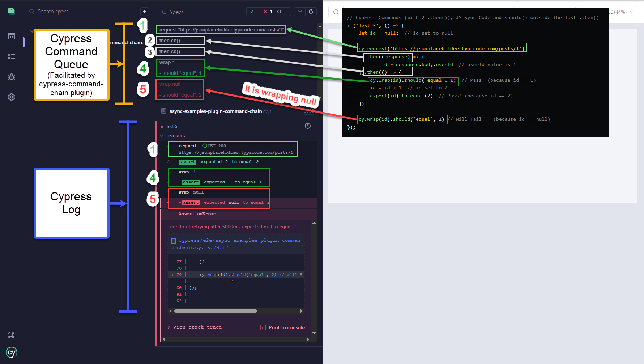
Task: Expand View stack trace
Action: click(195, 327)
